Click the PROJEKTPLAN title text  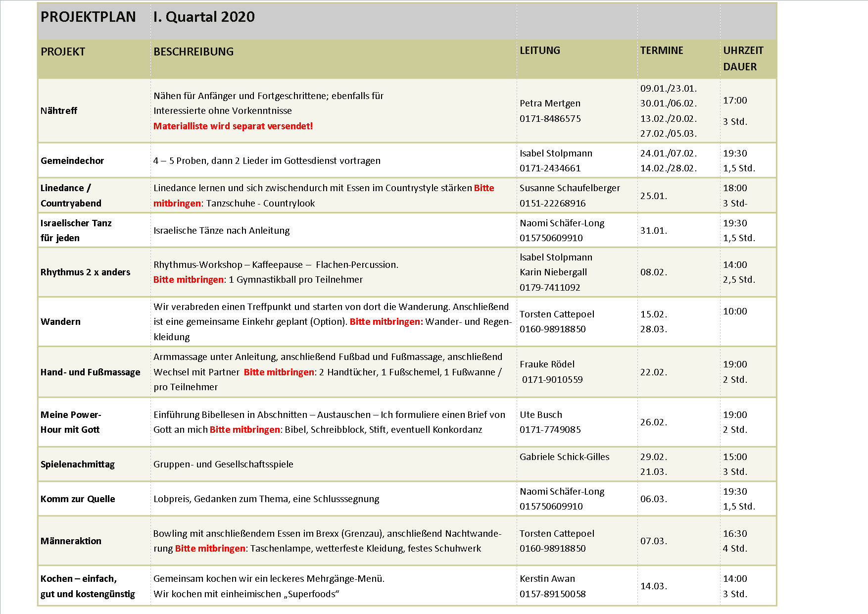pos(88,17)
